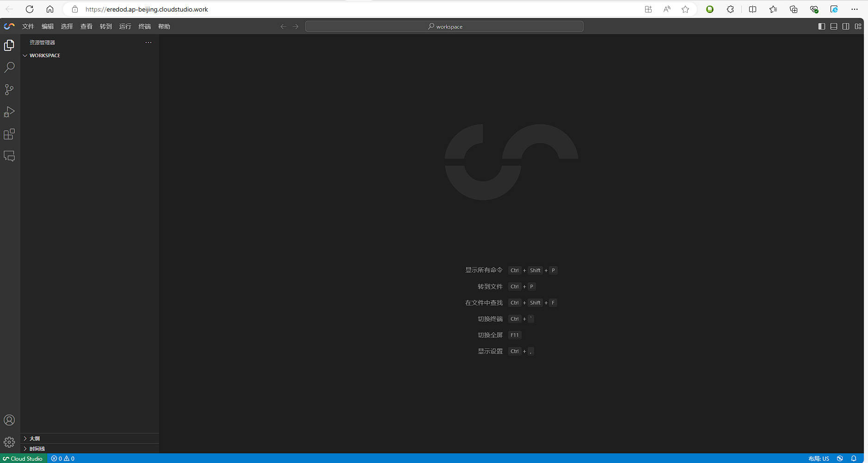This screenshot has width=868, height=463.
Task: Add this page to favorites star
Action: point(685,9)
